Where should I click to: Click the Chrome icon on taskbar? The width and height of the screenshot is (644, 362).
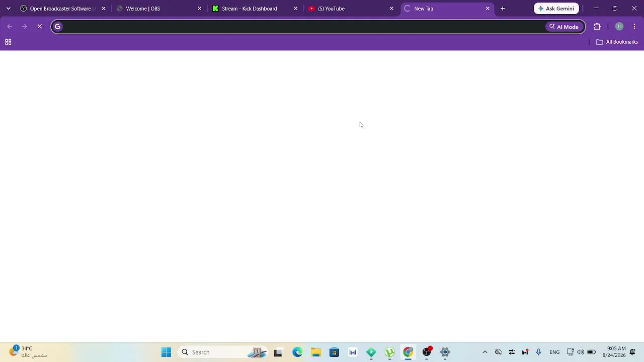pos(408,352)
